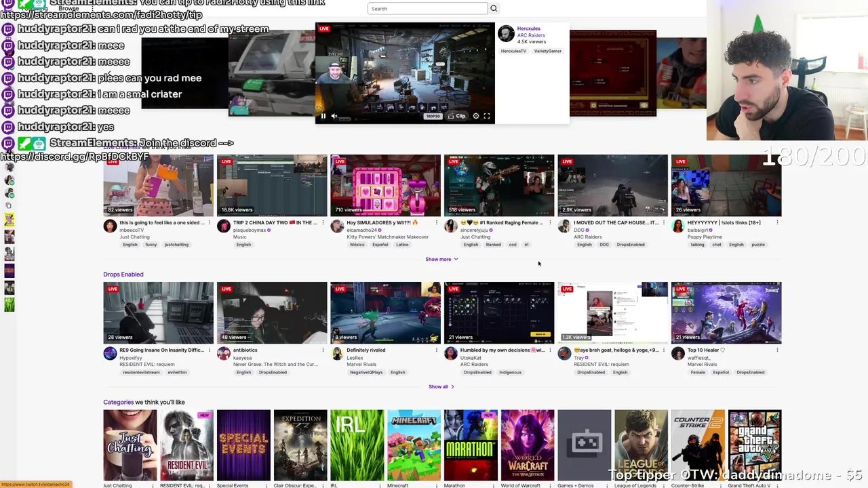Open UtokaKat channel avatar

pos(450,354)
